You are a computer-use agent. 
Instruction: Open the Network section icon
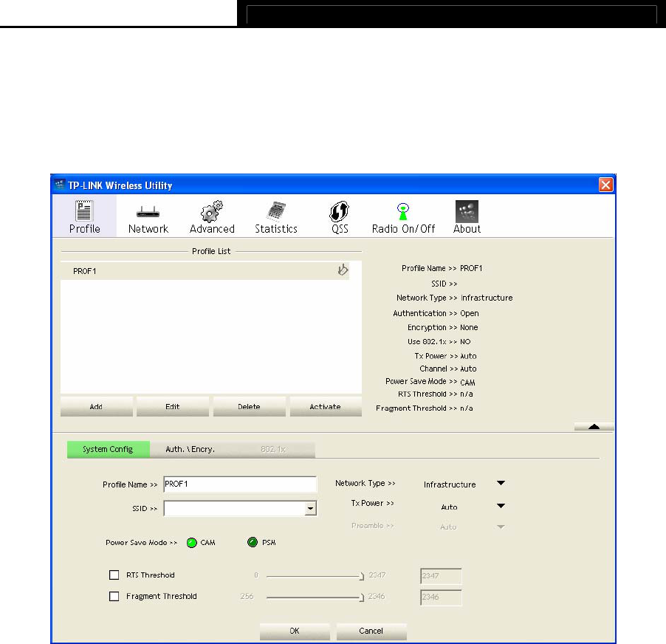pyautogui.click(x=148, y=211)
